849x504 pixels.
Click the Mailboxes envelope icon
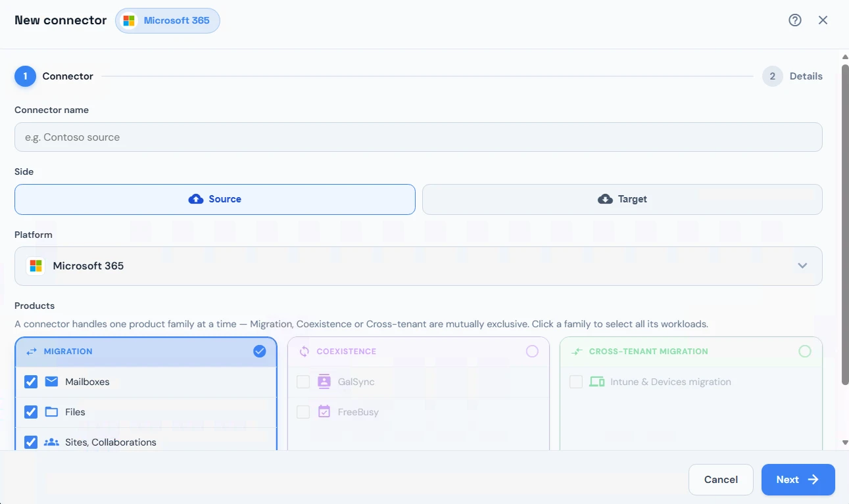(x=51, y=382)
